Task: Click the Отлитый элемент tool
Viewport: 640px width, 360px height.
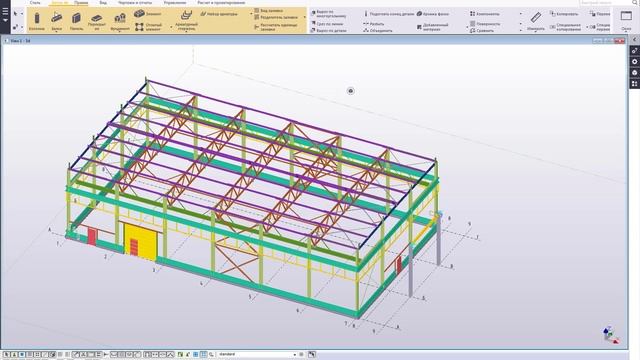Action: [x=149, y=27]
